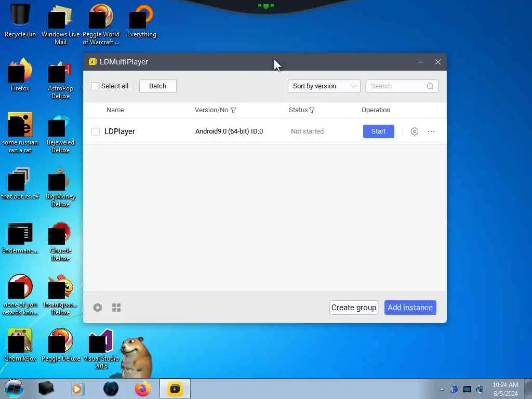The height and width of the screenshot is (399, 532).
Task: Open 'that but its c#' desktop icon
Action: (x=20, y=183)
